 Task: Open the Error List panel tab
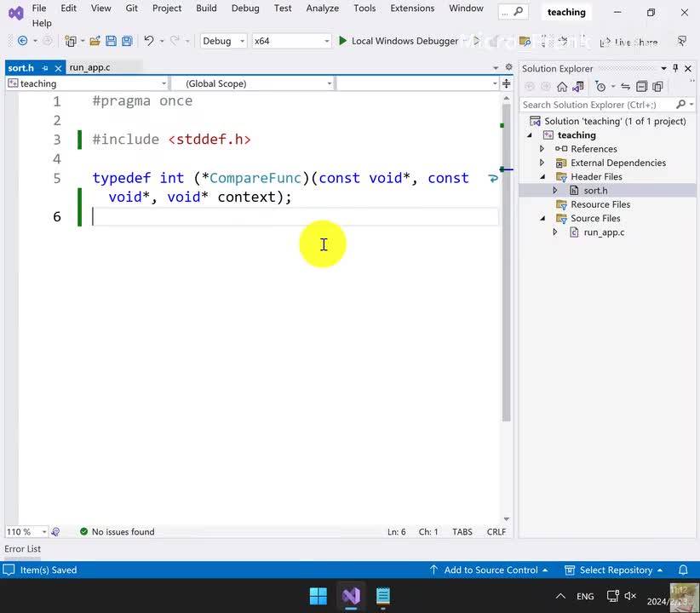tap(22, 548)
